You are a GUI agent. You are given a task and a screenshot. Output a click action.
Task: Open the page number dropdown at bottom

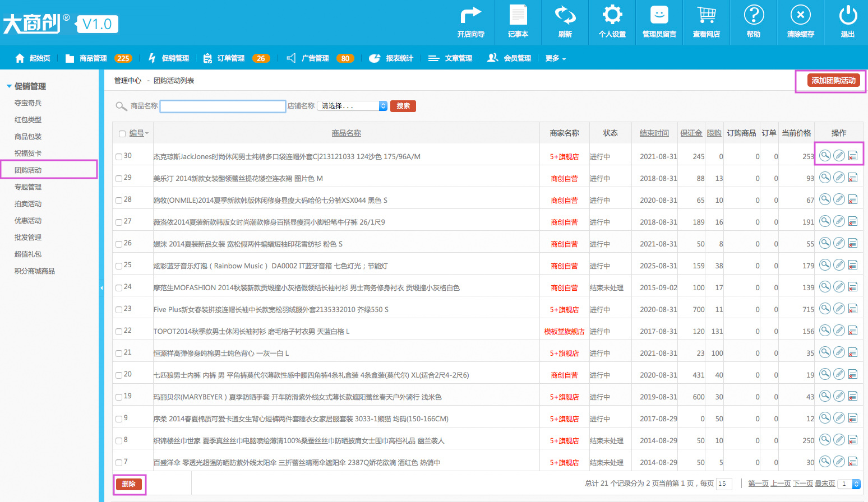(849, 484)
